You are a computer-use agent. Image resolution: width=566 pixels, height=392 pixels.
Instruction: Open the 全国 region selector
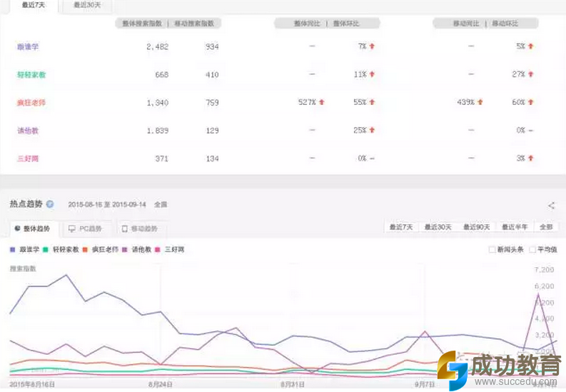point(160,204)
